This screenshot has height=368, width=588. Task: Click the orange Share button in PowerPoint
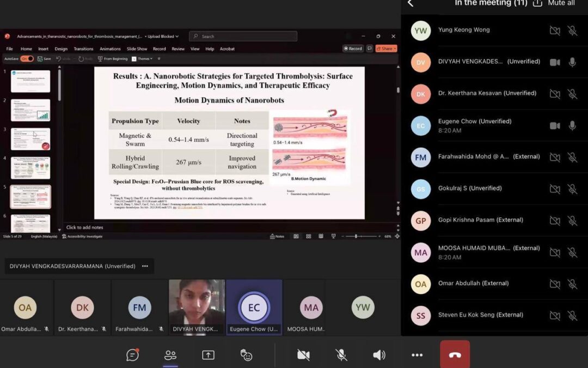[386, 49]
